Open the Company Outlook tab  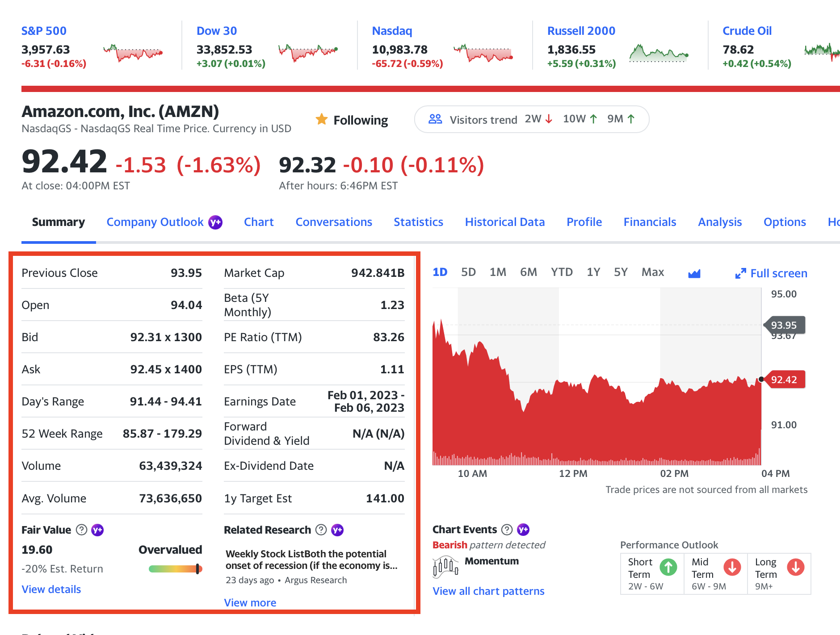(155, 222)
